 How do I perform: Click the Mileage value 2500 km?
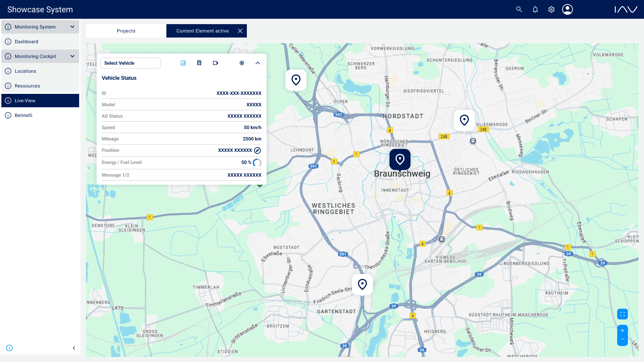[x=252, y=139]
